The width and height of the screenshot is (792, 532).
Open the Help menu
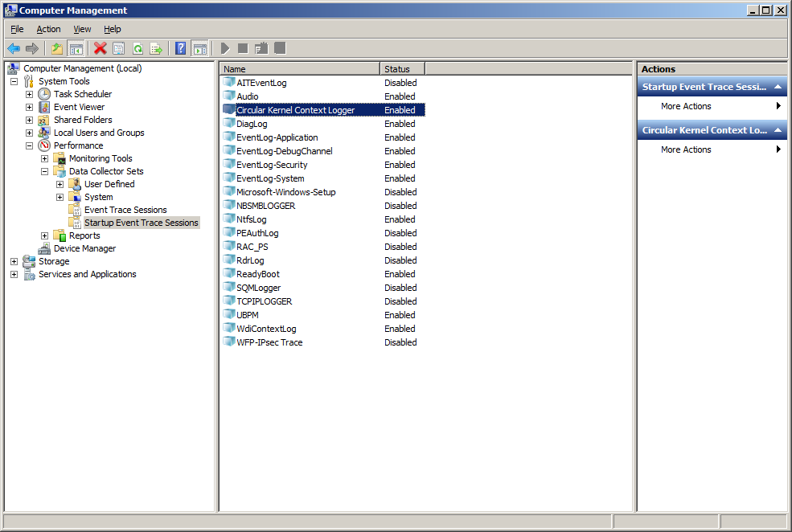112,29
